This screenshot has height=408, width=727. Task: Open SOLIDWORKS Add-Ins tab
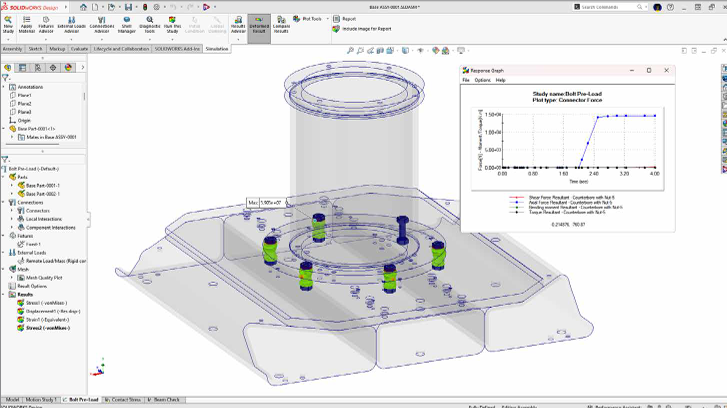177,49
